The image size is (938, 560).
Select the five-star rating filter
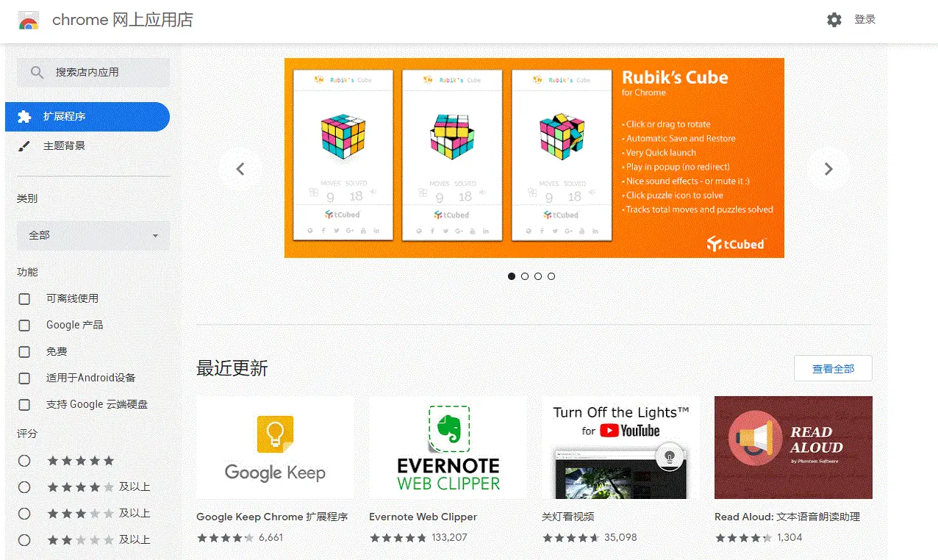point(24,461)
